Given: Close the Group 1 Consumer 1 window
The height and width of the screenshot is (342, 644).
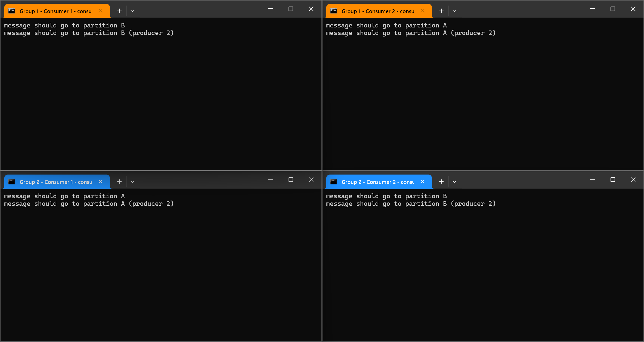Looking at the screenshot, I should pos(311,9).
